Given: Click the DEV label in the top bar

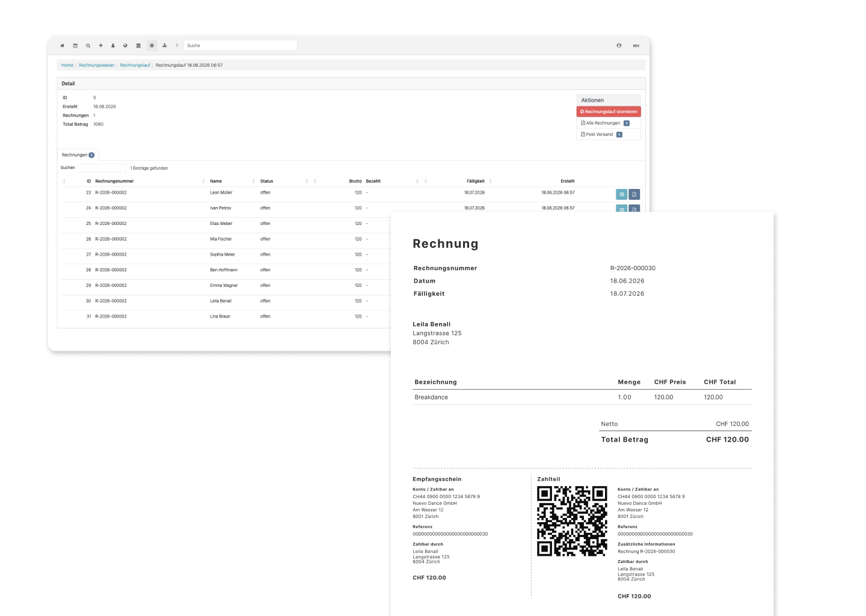Looking at the screenshot, I should (x=636, y=46).
